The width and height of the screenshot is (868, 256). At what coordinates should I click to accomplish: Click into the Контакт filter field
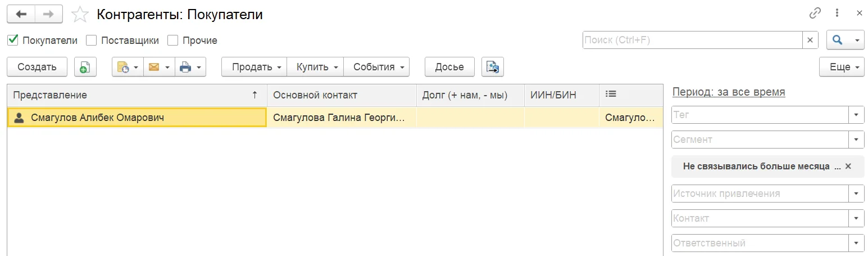click(x=760, y=218)
